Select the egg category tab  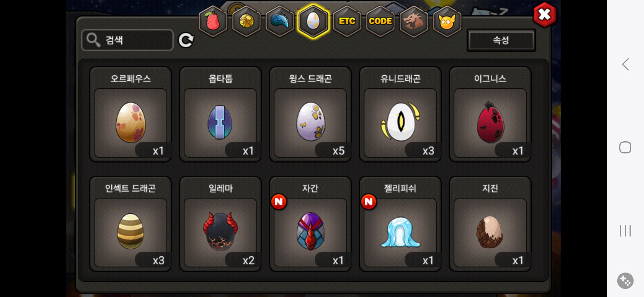tap(313, 21)
